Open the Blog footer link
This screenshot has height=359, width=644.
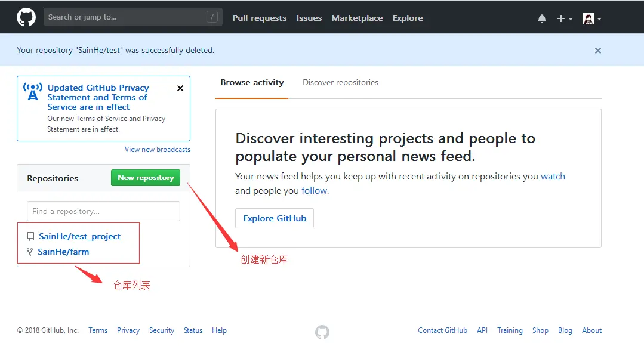point(565,330)
